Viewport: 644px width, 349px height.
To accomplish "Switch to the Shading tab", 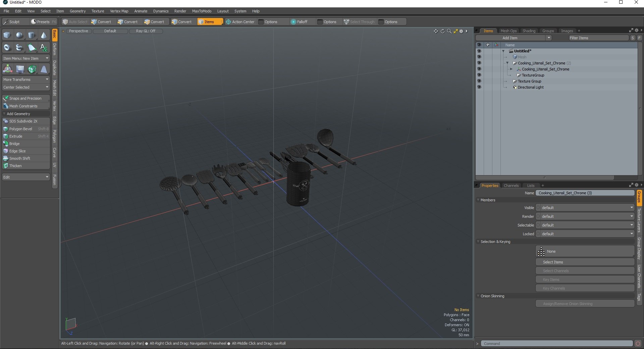I will tap(529, 31).
